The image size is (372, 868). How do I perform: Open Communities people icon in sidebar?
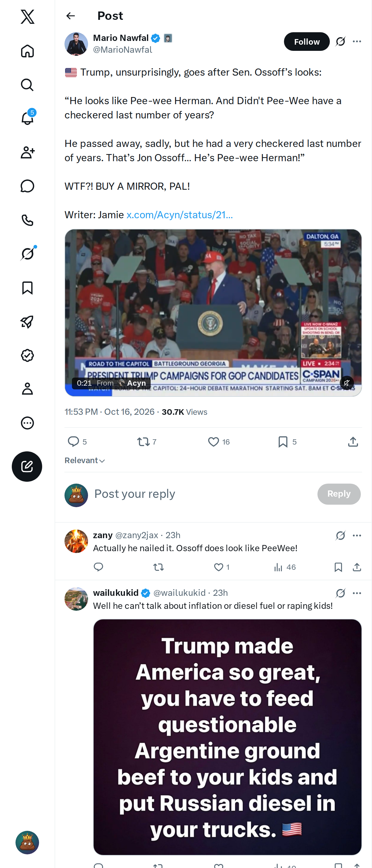click(x=27, y=152)
